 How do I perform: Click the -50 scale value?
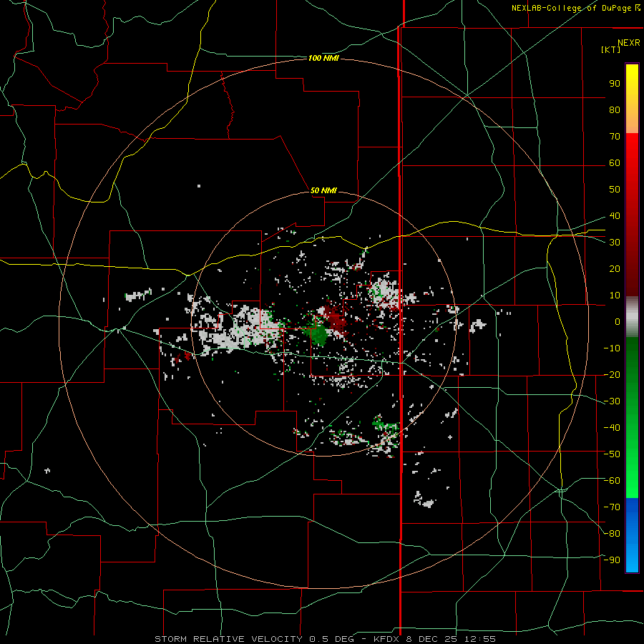pyautogui.click(x=612, y=454)
